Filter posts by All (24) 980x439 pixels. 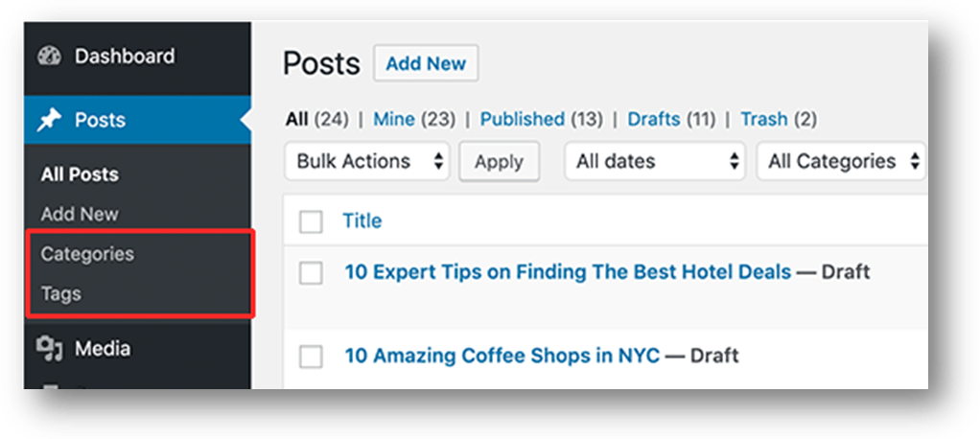[x=316, y=119]
